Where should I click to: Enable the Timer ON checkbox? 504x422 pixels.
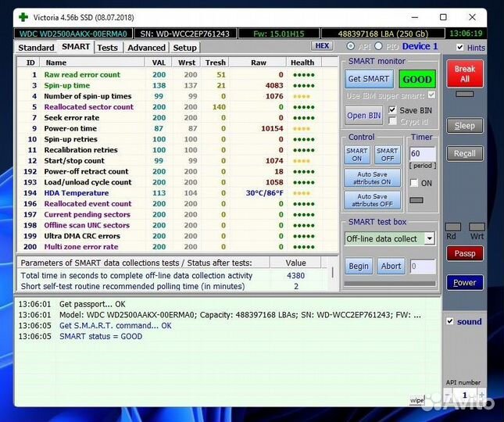click(415, 184)
